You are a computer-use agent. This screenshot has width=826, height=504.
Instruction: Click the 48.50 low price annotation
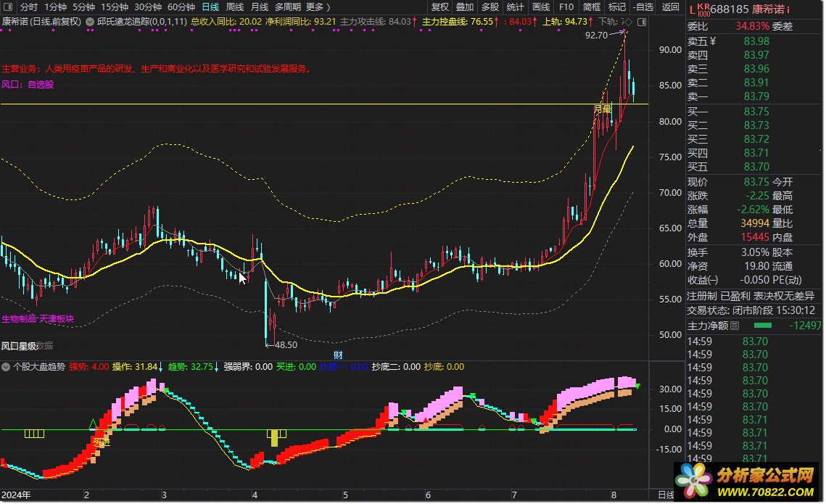point(286,345)
